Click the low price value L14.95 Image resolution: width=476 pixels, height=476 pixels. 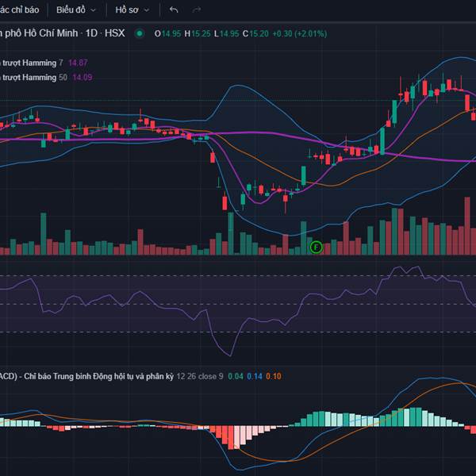[x=226, y=33]
